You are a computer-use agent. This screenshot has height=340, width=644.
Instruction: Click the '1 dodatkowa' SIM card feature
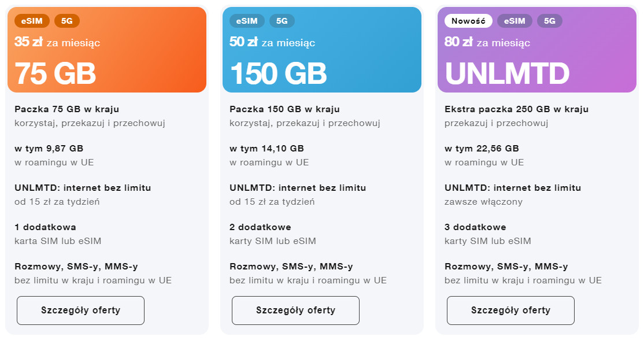click(x=45, y=227)
